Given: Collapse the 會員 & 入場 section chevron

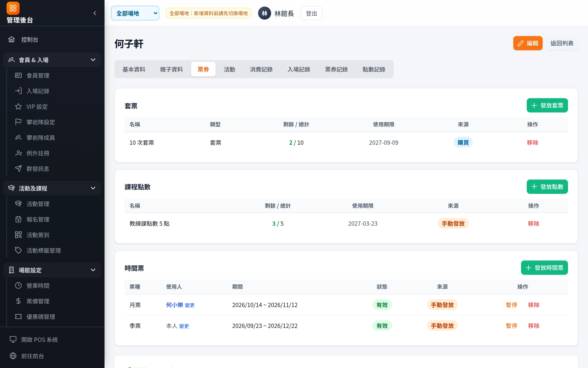Looking at the screenshot, I should click(93, 60).
